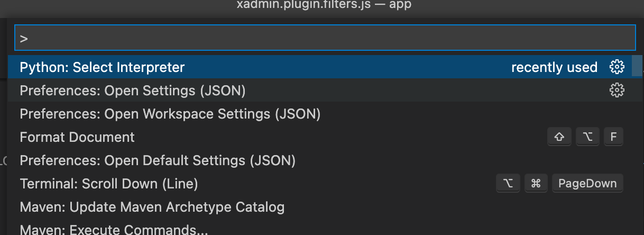Screen dimensions: 644x235
Task: Choose Preferences: Open Settings (JSON)
Action: click(x=132, y=91)
